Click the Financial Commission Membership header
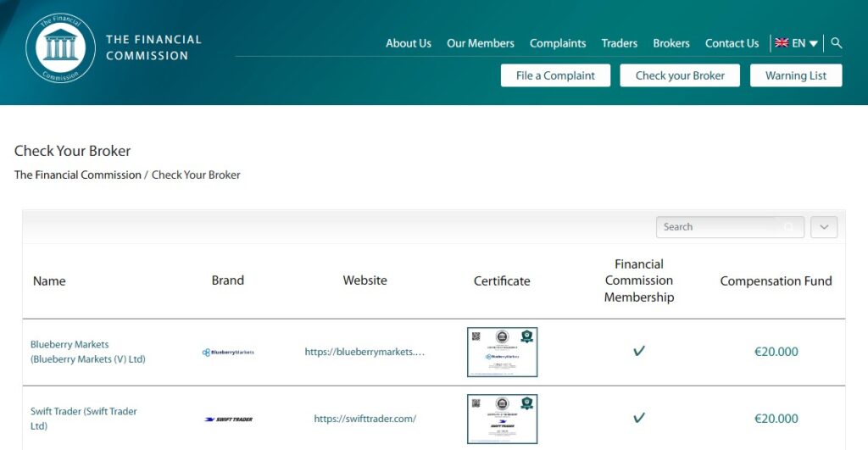The image size is (868, 450). [639, 281]
